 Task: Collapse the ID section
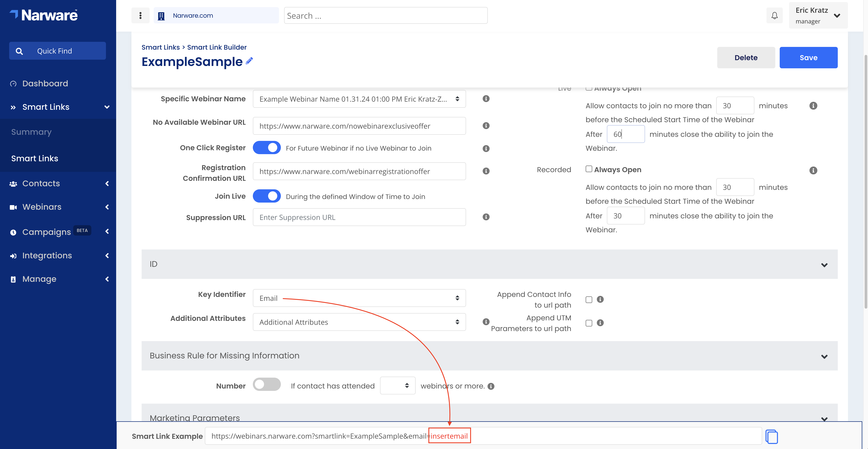[x=824, y=265]
